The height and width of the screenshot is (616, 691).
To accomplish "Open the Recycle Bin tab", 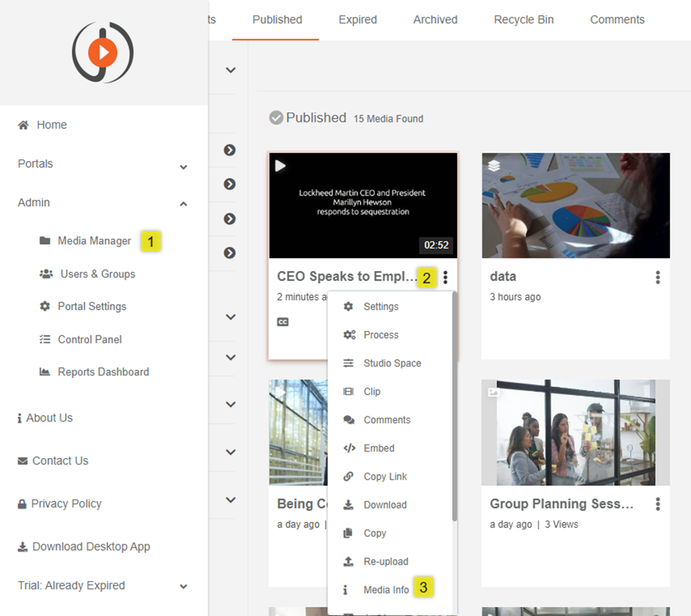I will [x=524, y=20].
